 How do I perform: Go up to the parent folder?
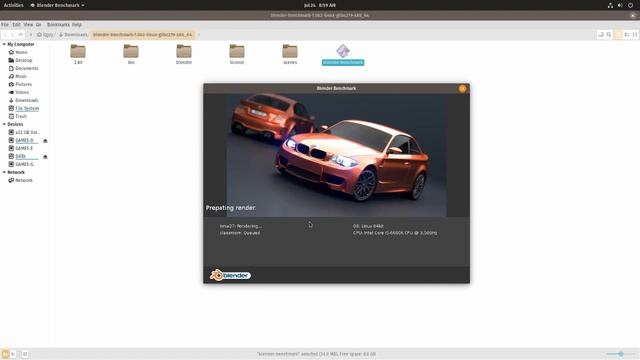point(21,35)
